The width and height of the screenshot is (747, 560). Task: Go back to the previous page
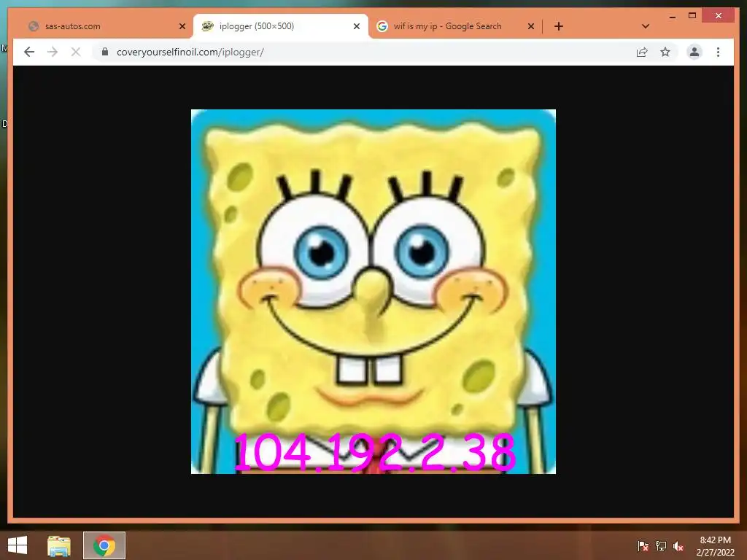(x=29, y=52)
